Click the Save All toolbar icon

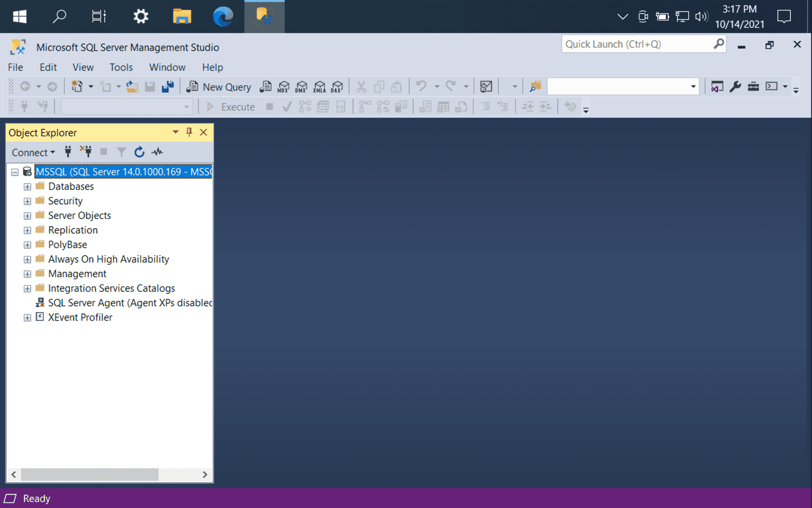pyautogui.click(x=168, y=87)
